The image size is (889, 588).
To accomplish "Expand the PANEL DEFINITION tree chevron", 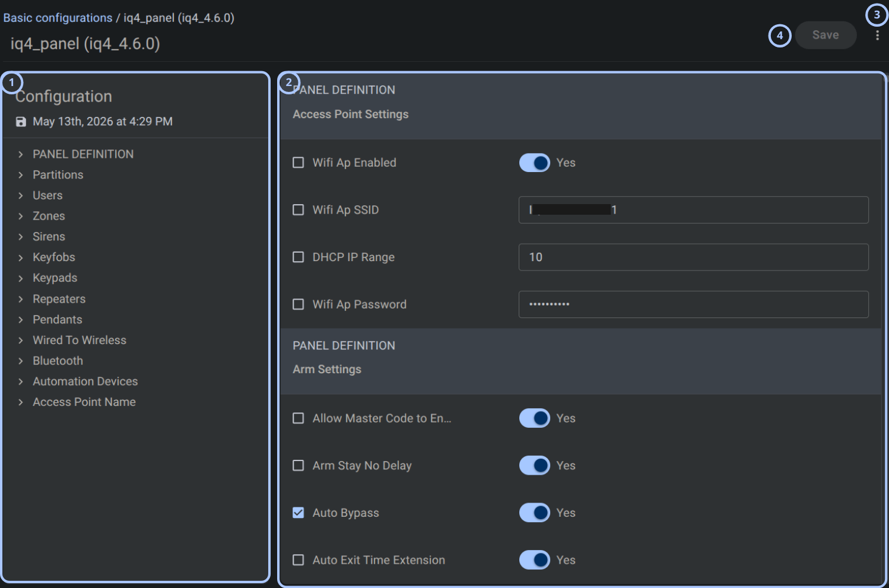I will pos(21,154).
